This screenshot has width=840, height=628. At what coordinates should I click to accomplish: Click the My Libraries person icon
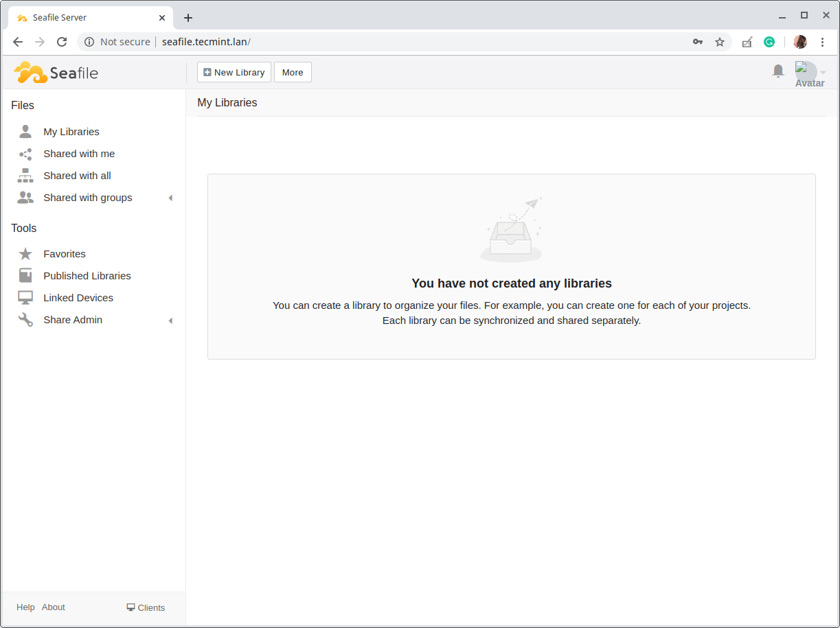point(25,132)
